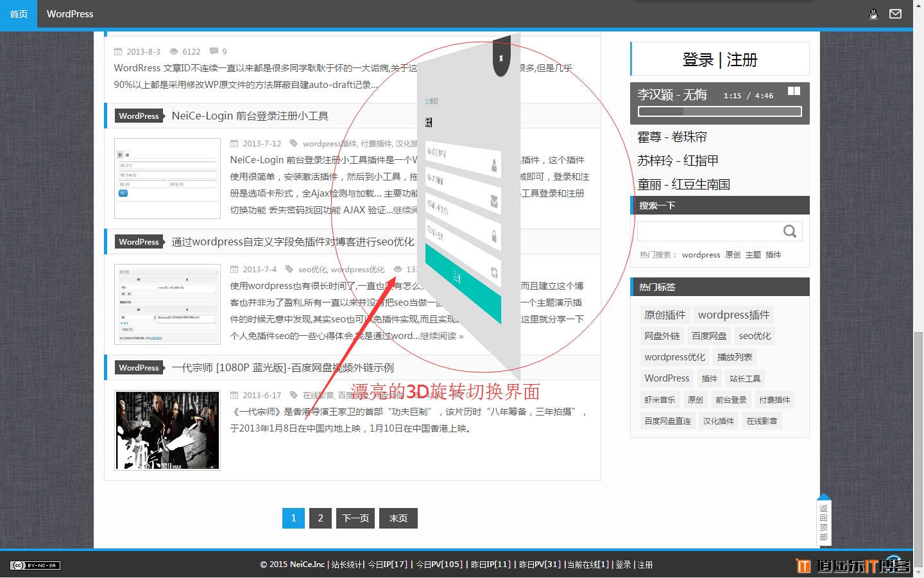
Task: Open the 付费插件 tag in tag cloud
Action: tap(774, 400)
